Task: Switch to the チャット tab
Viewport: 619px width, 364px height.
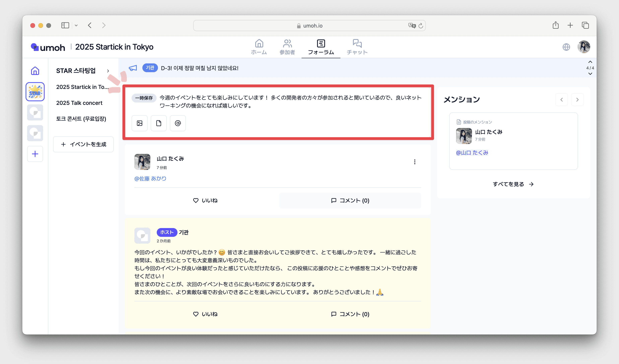Action: tap(357, 47)
